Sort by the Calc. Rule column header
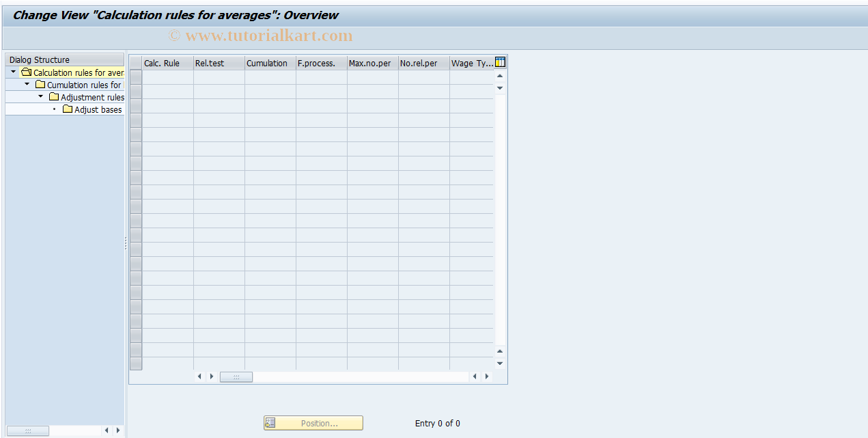 [x=168, y=63]
